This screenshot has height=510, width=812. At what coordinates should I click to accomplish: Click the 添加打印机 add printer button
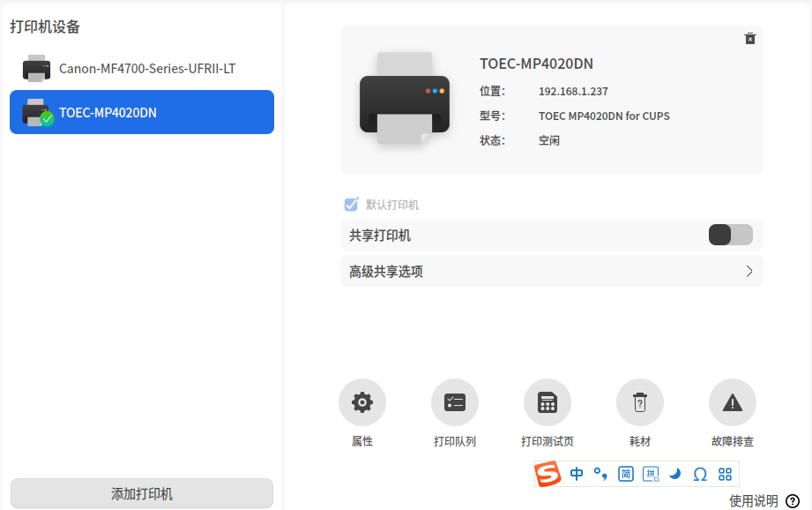click(x=141, y=493)
